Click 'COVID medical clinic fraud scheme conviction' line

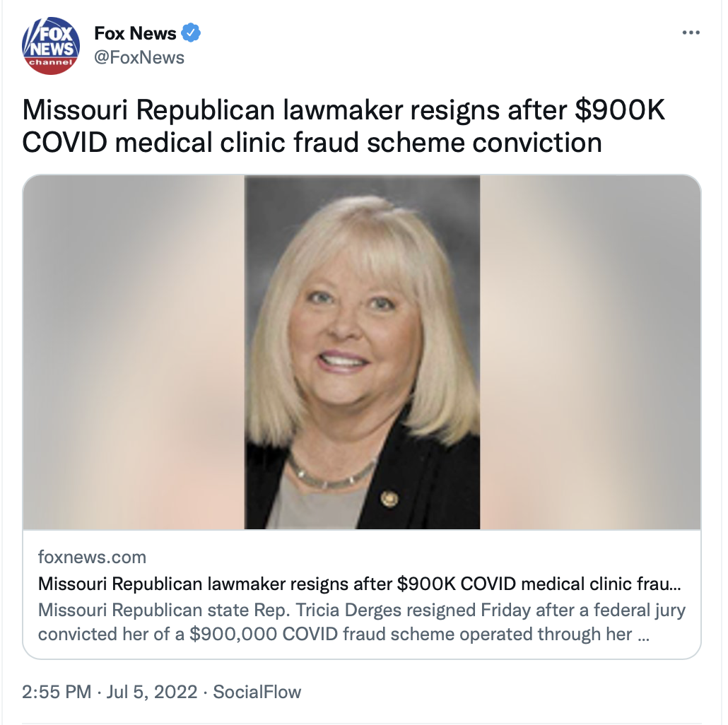312,142
